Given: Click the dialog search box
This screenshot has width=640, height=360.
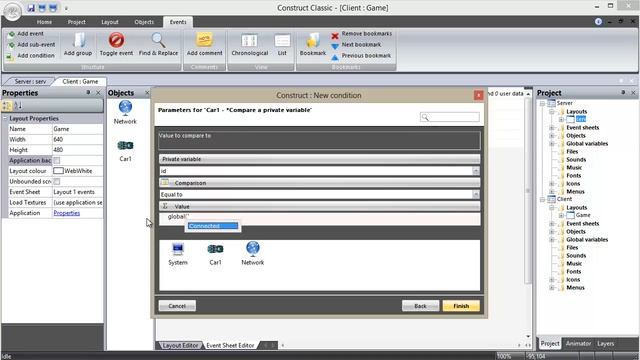Looking at the screenshot, I should pyautogui.click(x=450, y=118).
